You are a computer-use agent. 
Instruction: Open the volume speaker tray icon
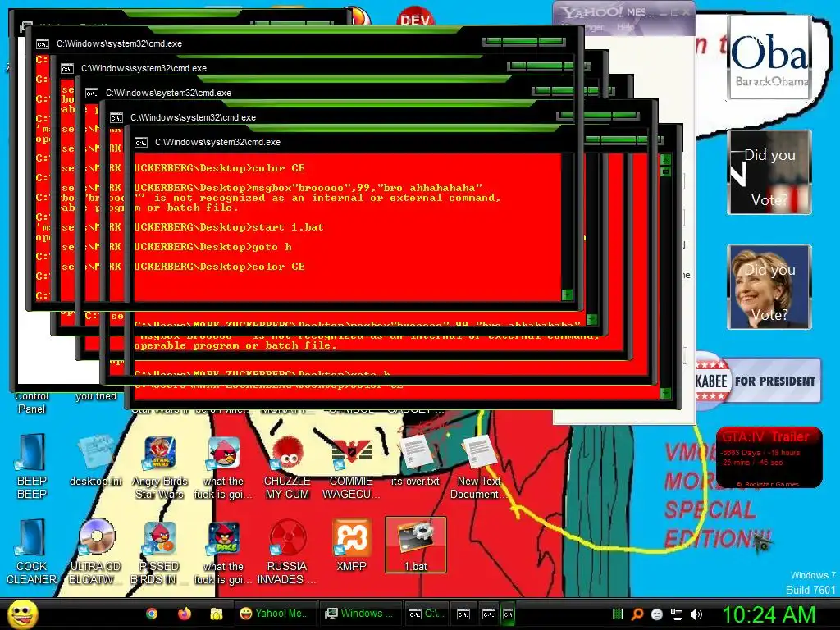pyautogui.click(x=696, y=614)
